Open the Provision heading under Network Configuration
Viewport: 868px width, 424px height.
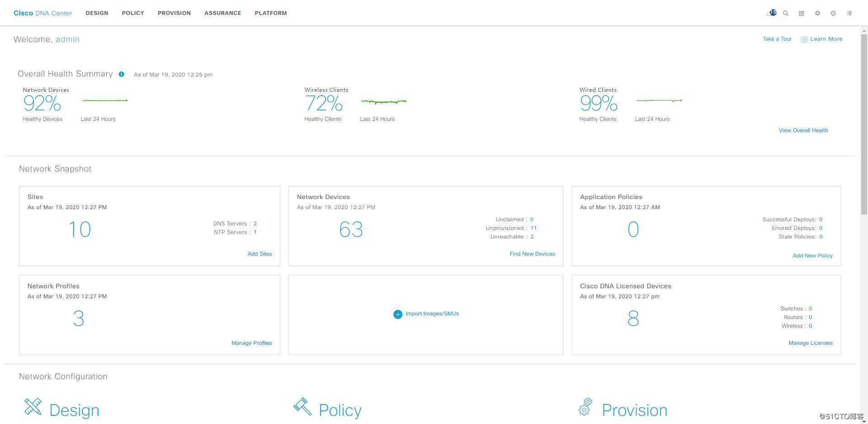pyautogui.click(x=634, y=410)
